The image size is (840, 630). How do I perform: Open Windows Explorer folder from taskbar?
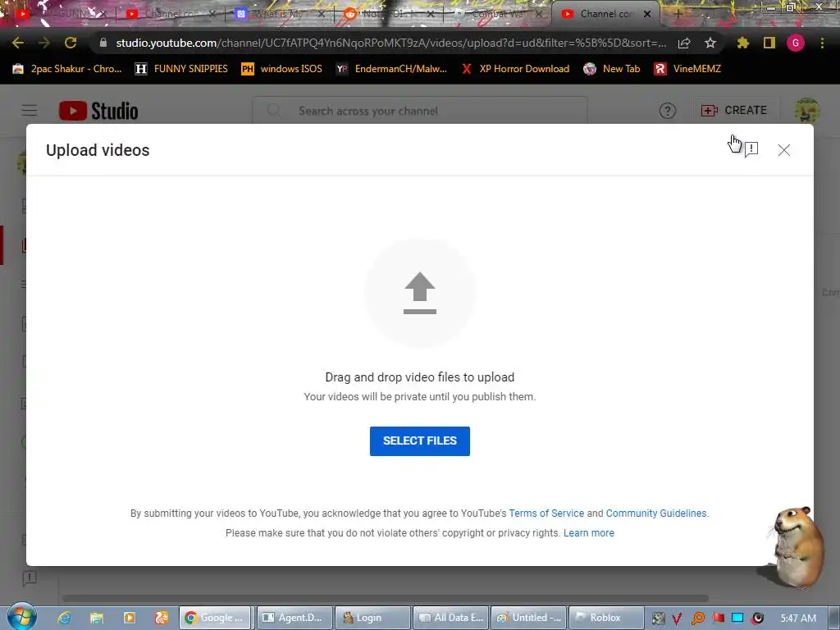tap(97, 618)
